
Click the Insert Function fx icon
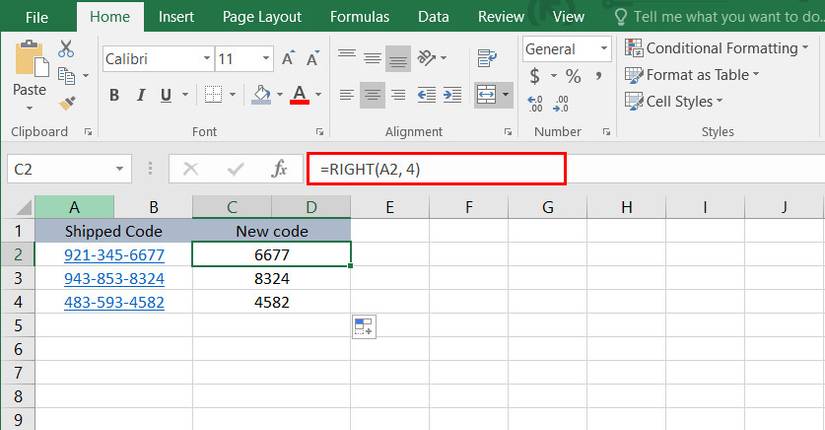coord(281,169)
